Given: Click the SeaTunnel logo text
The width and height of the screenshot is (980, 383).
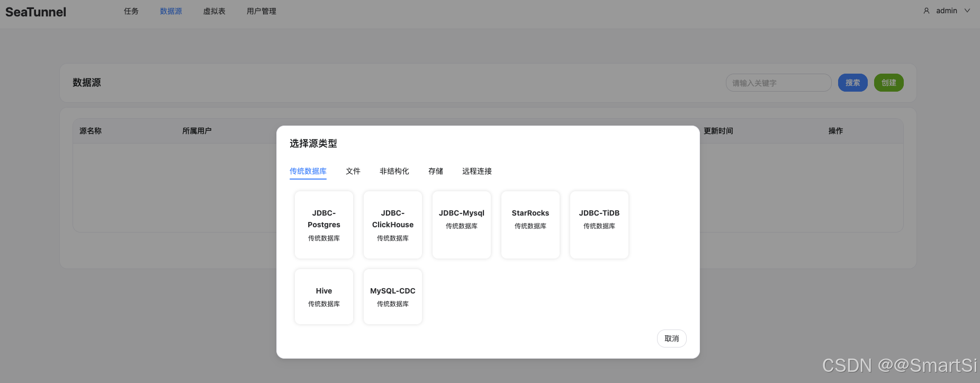Looking at the screenshot, I should (x=36, y=12).
